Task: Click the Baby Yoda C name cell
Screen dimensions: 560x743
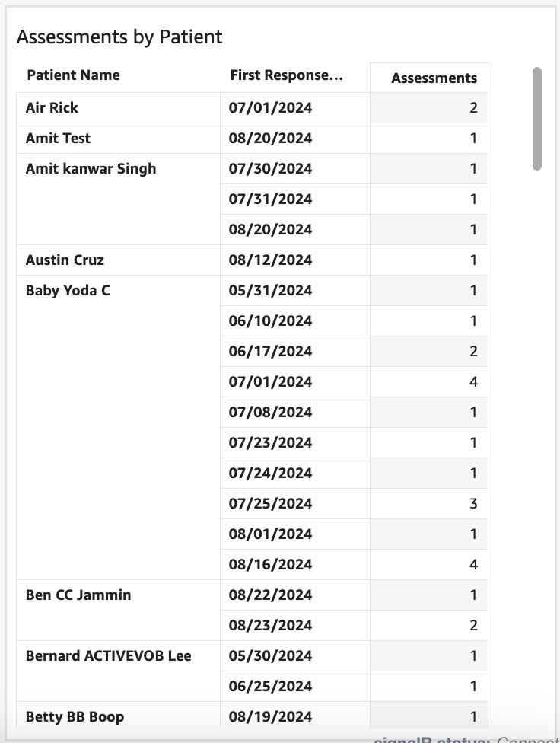Action: 68,291
